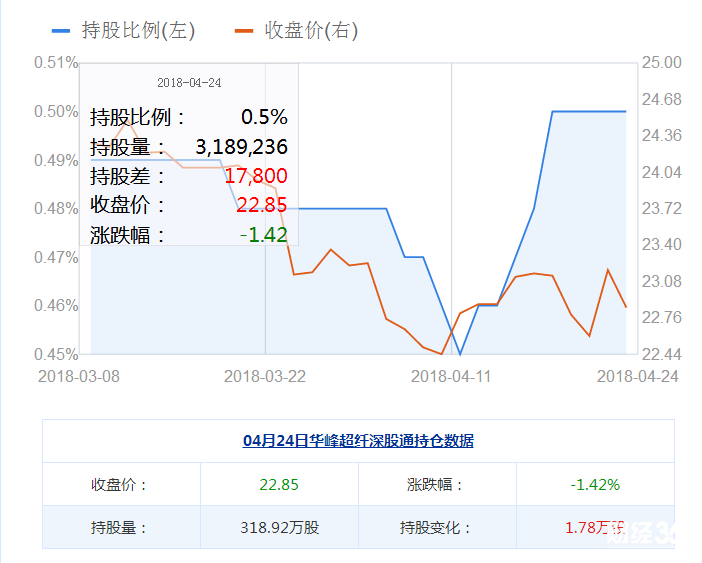Click the tooltip 收盘价 value 22.85
Screen dimensions: 702x563
click(x=261, y=205)
